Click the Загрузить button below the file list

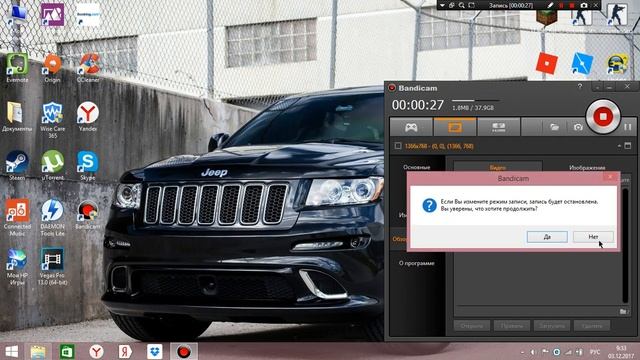click(552, 326)
